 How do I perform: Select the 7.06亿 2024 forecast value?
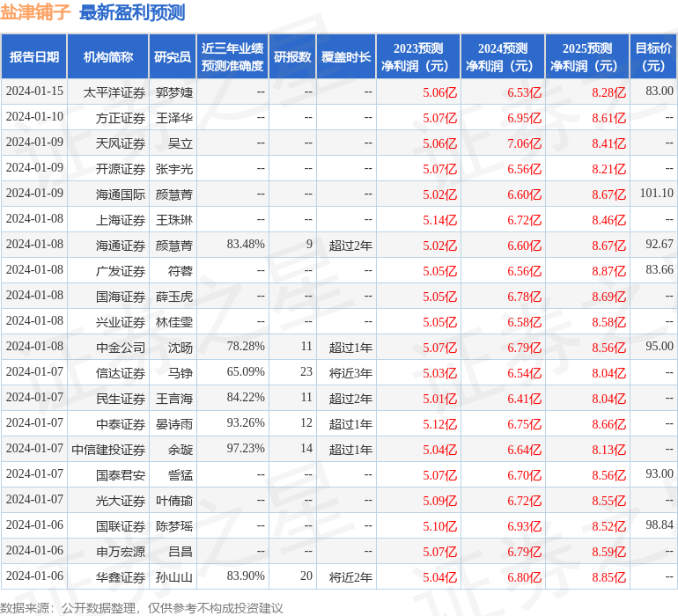[x=524, y=143]
